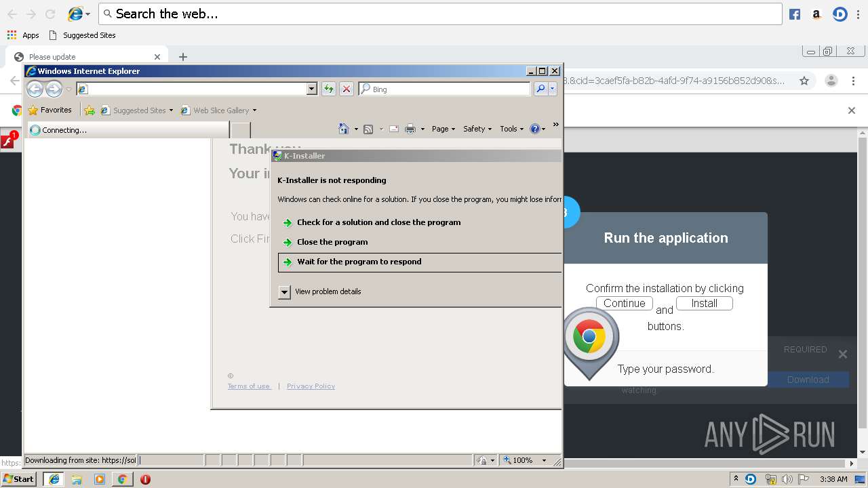
Task: Click the Read Mail envelope icon
Action: tap(393, 129)
